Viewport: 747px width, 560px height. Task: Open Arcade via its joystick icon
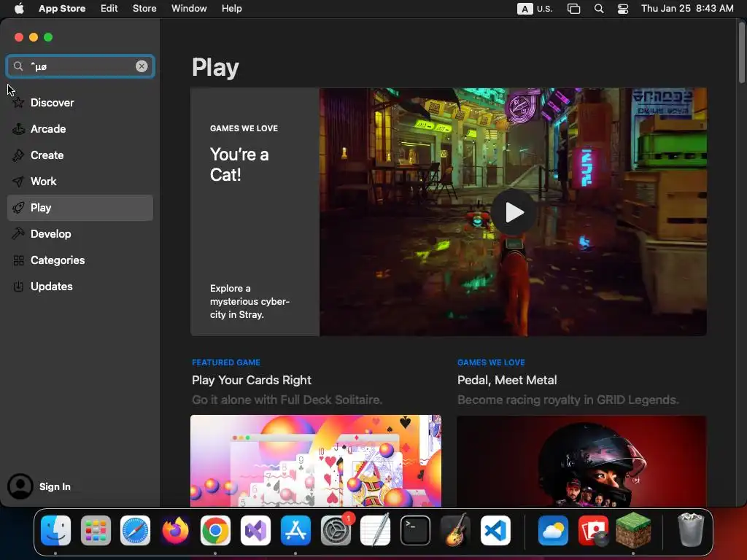point(18,128)
